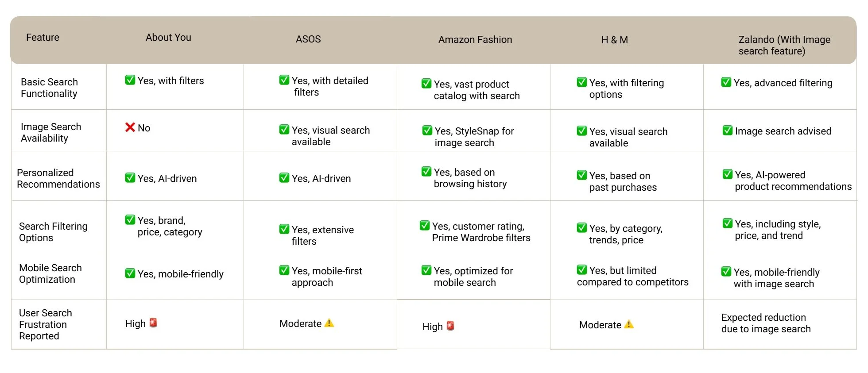Click the green check next to 'Image search advised'
The width and height of the screenshot is (868, 373).
click(728, 130)
